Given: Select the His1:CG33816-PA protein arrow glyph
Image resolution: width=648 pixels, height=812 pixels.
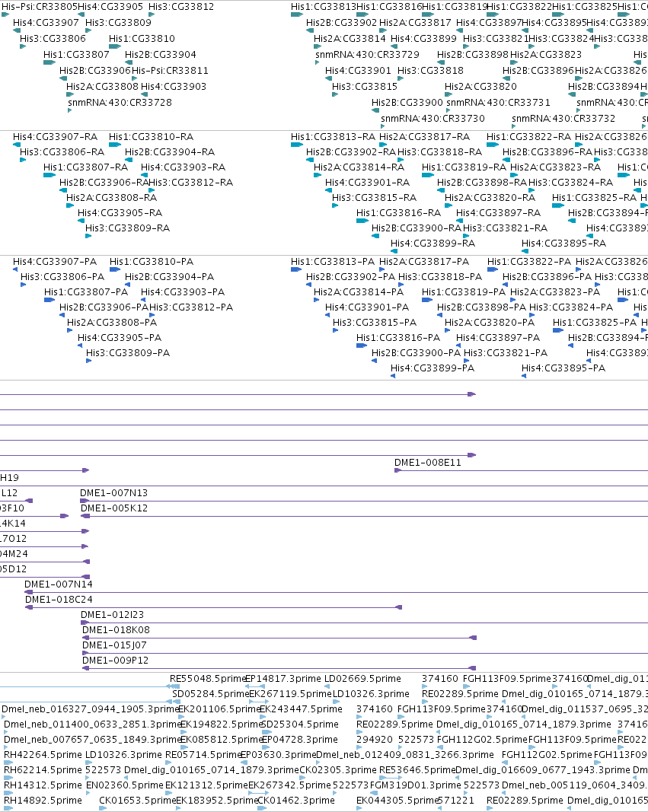Looking at the screenshot, I should click(362, 345).
